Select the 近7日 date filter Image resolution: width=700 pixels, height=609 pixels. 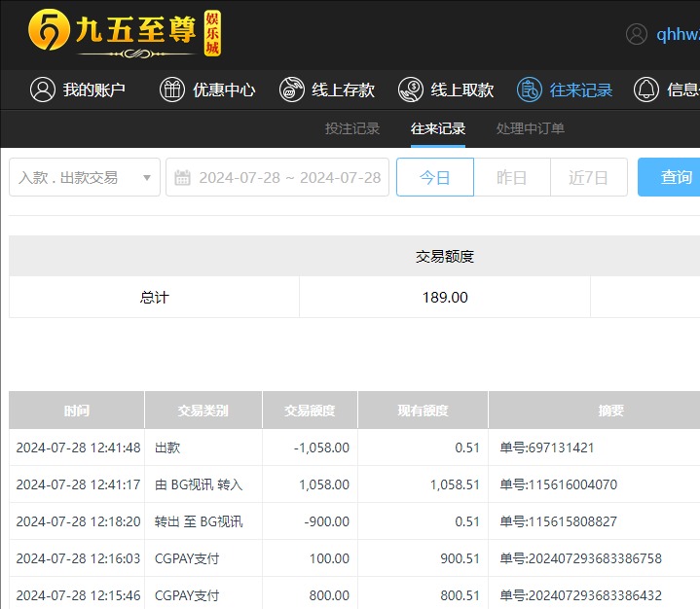click(588, 177)
